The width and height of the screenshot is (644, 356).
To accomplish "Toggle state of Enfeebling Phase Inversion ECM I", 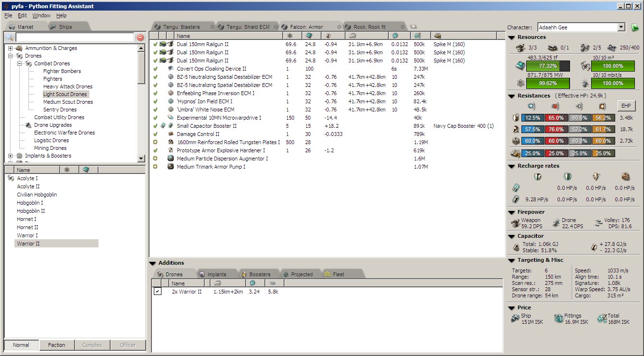I will 155,93.
